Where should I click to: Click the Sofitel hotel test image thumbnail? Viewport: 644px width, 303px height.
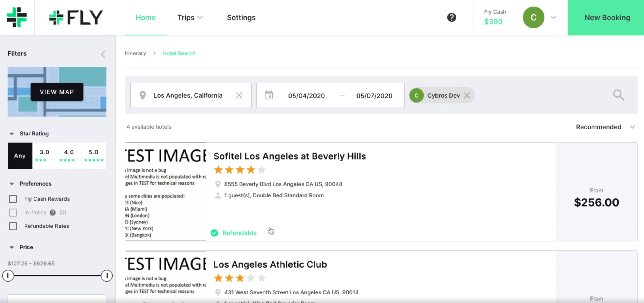[x=166, y=192]
